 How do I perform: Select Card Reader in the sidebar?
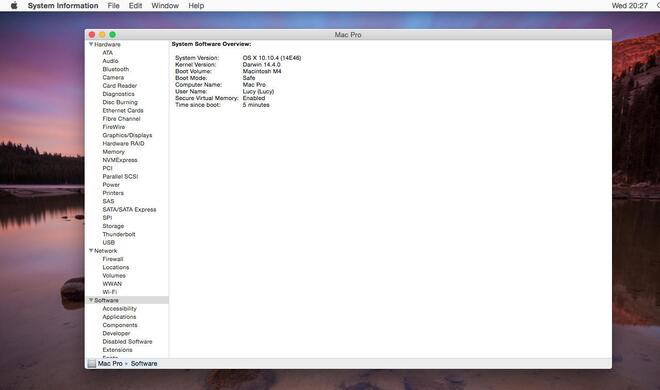(x=120, y=85)
